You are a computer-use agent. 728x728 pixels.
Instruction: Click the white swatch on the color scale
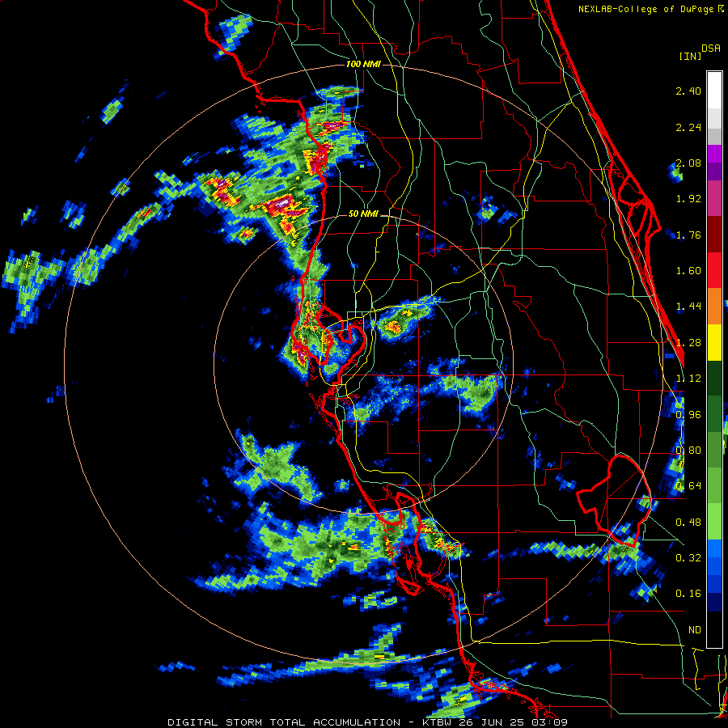[714, 90]
